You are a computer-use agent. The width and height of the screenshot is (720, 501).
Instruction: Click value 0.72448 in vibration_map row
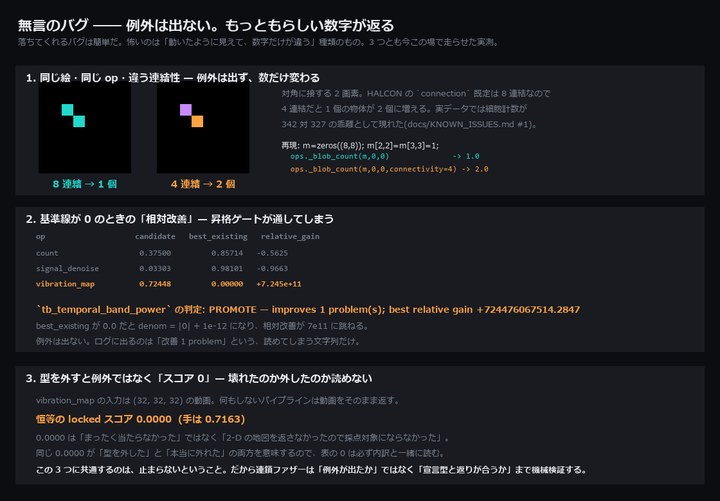155,284
